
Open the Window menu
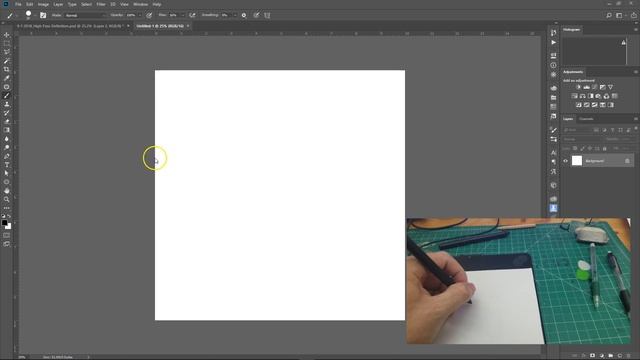pyautogui.click(x=140, y=4)
